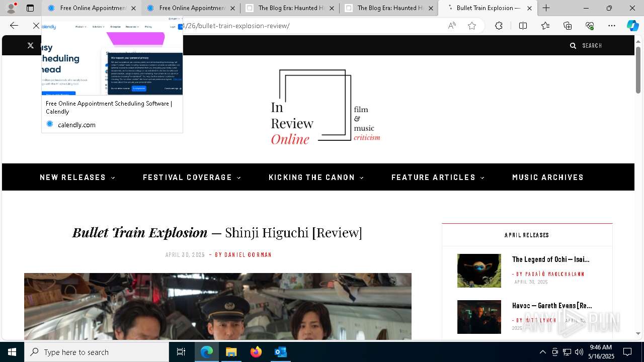Expand the Feature Articles menu
Image resolution: width=644 pixels, height=362 pixels.
(438, 177)
